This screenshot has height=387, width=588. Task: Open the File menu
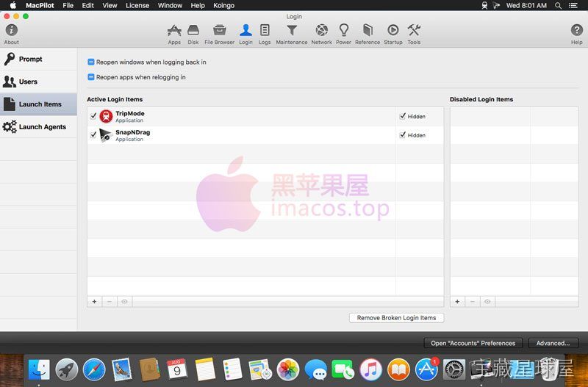coord(68,5)
